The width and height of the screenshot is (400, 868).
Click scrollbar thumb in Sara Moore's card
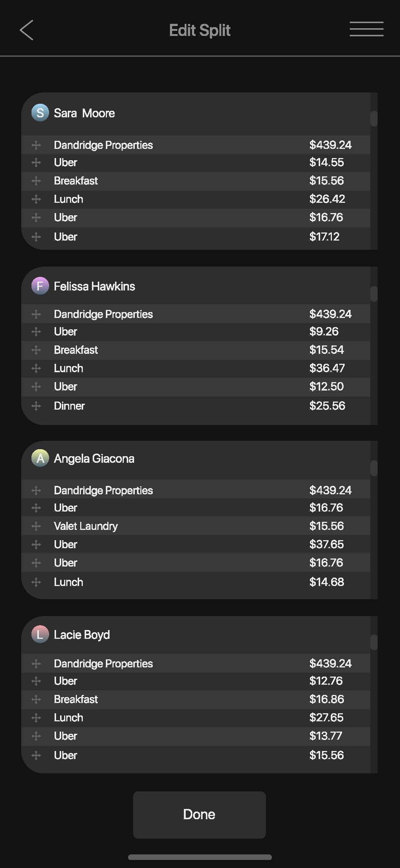pos(374,119)
